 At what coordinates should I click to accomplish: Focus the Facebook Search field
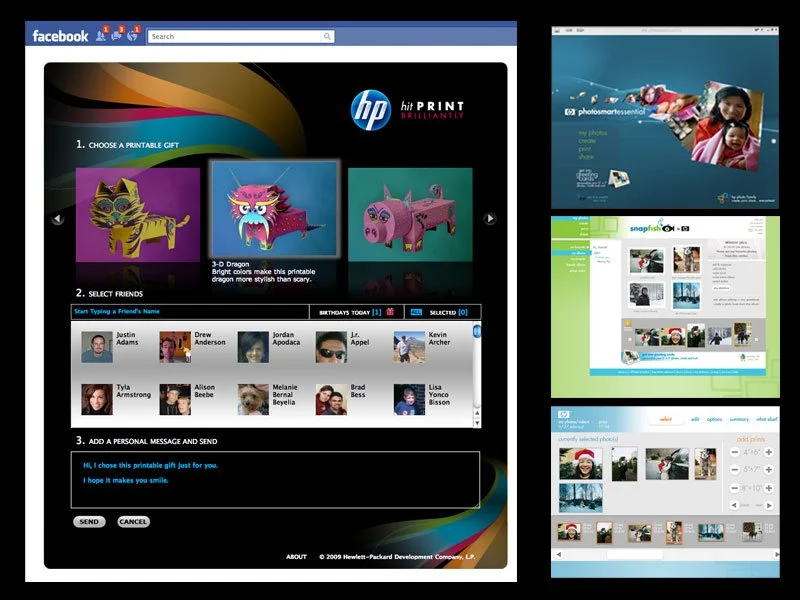coord(241,36)
